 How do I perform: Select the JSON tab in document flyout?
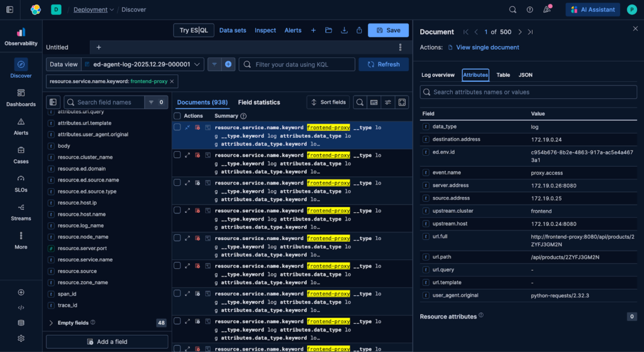pyautogui.click(x=525, y=75)
